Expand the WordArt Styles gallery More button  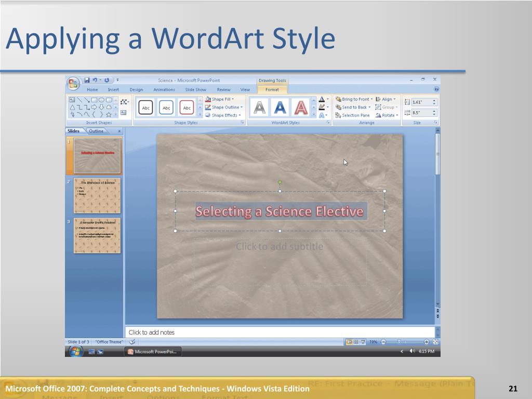314,115
